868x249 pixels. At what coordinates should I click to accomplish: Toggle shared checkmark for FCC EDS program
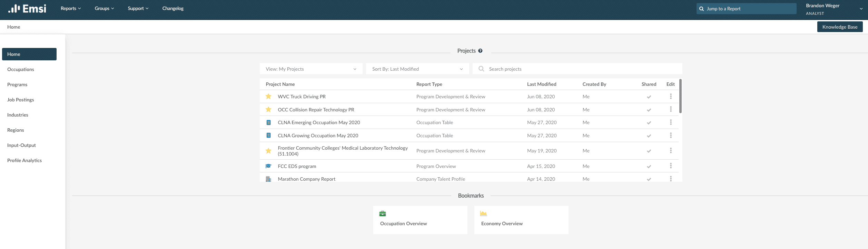click(649, 167)
